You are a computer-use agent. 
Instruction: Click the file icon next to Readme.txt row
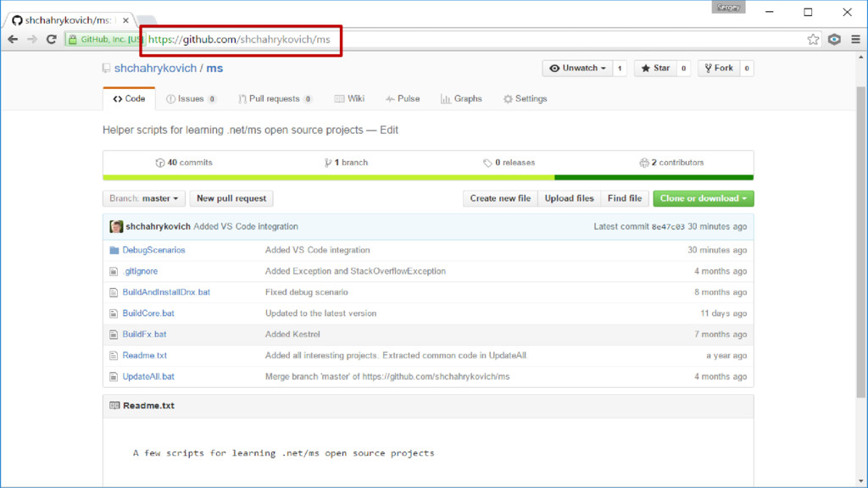pyautogui.click(x=114, y=355)
